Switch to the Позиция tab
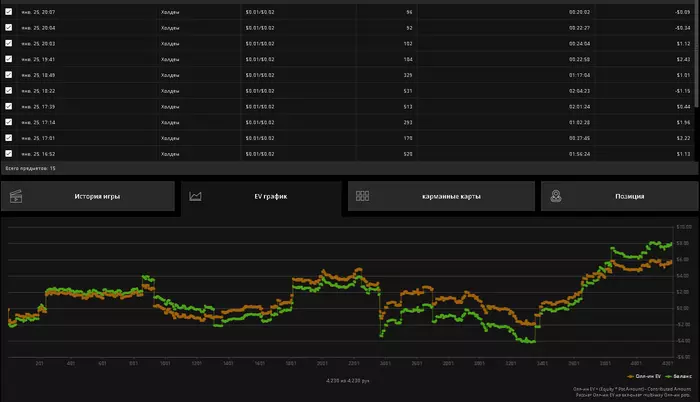Image resolution: width=700 pixels, height=402 pixels. (x=620, y=196)
